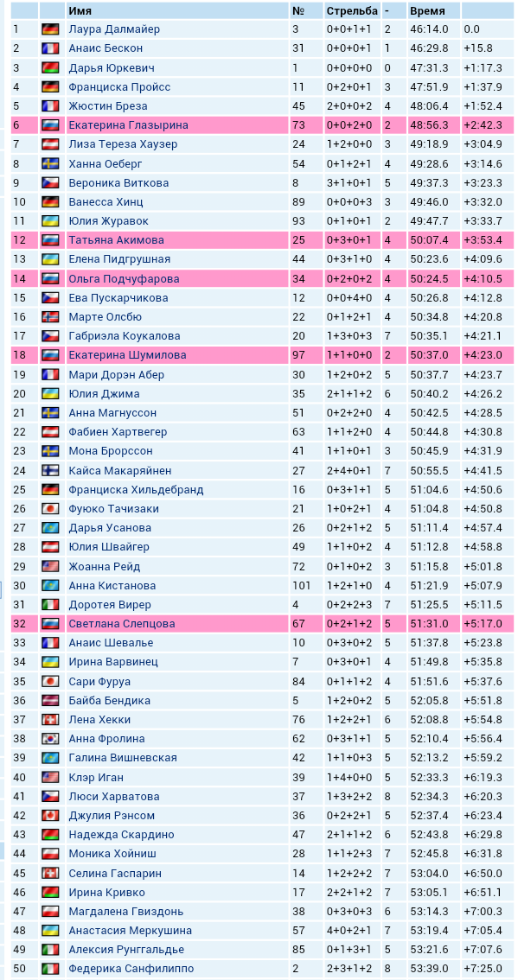The image size is (518, 980).
Task: Click the time gap +4:50.8
Action: (x=483, y=509)
